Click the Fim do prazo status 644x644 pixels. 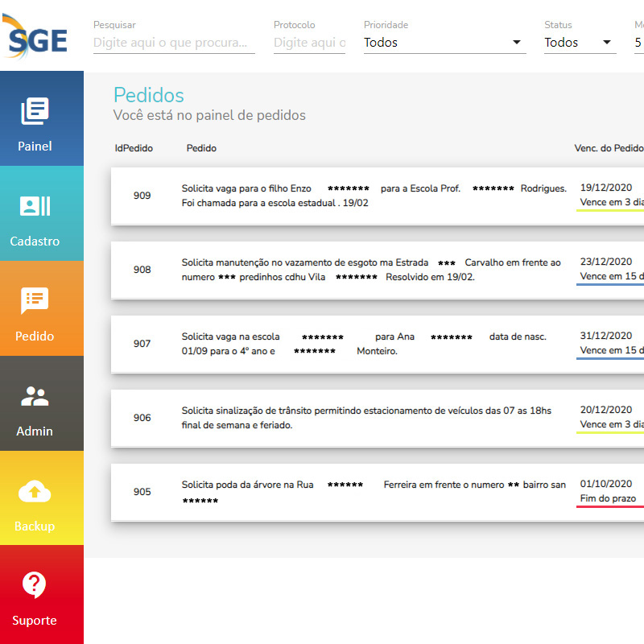(608, 498)
